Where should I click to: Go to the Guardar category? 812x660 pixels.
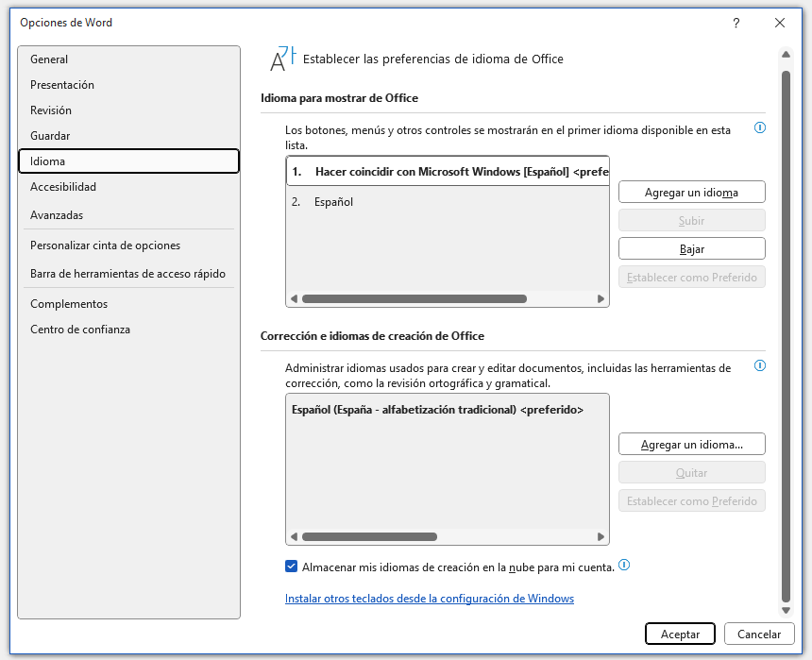(x=129, y=135)
